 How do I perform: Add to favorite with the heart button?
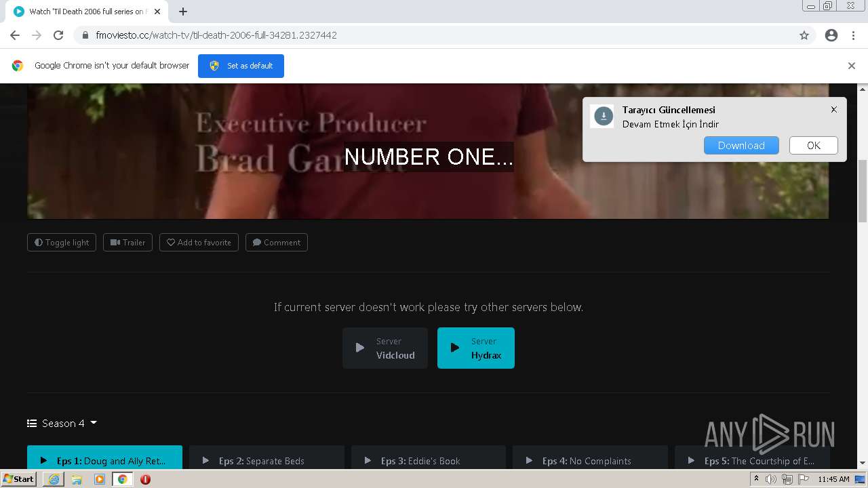199,243
